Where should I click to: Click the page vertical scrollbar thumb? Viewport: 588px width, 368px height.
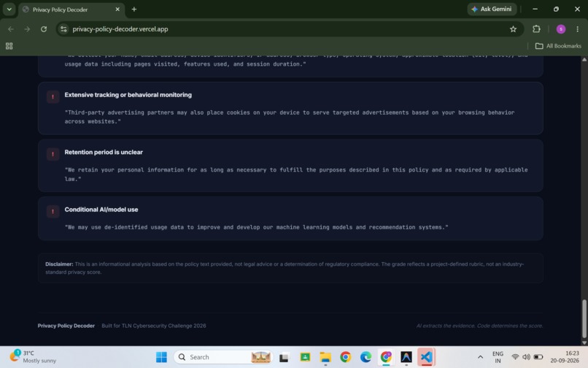coord(584,318)
